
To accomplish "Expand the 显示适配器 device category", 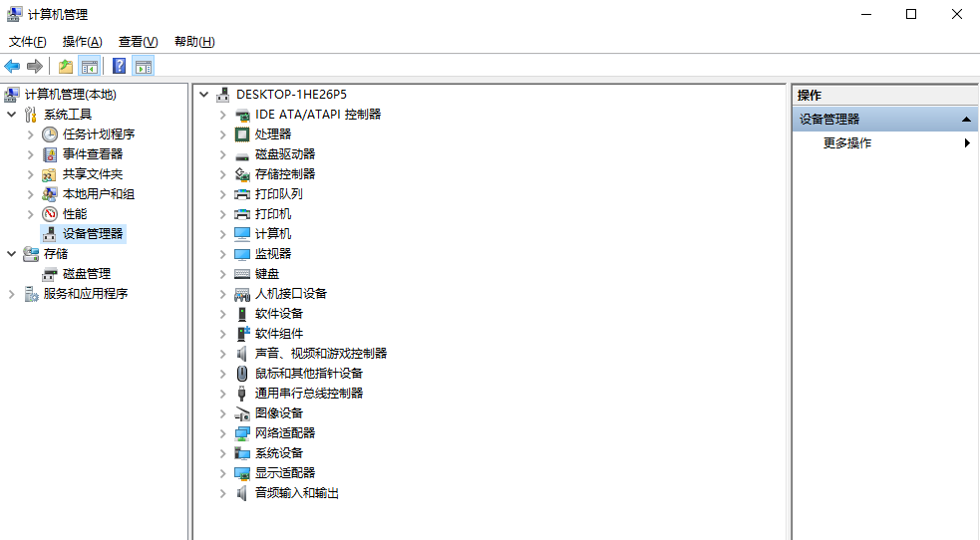I will click(x=223, y=473).
